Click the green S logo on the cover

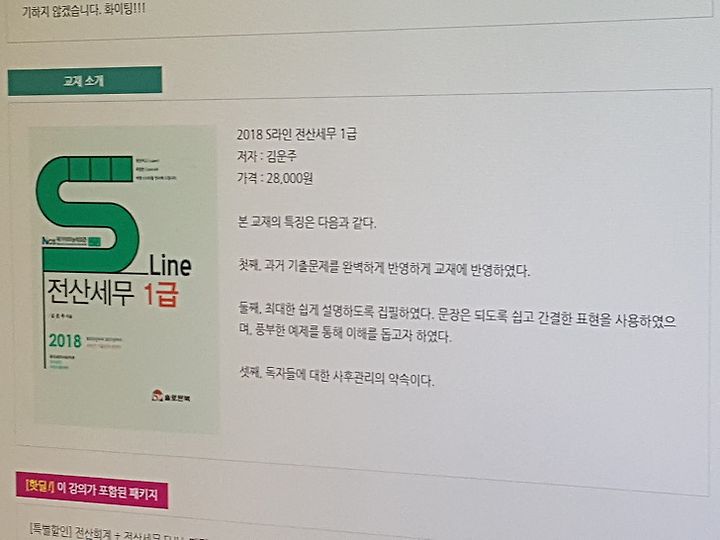click(87, 214)
